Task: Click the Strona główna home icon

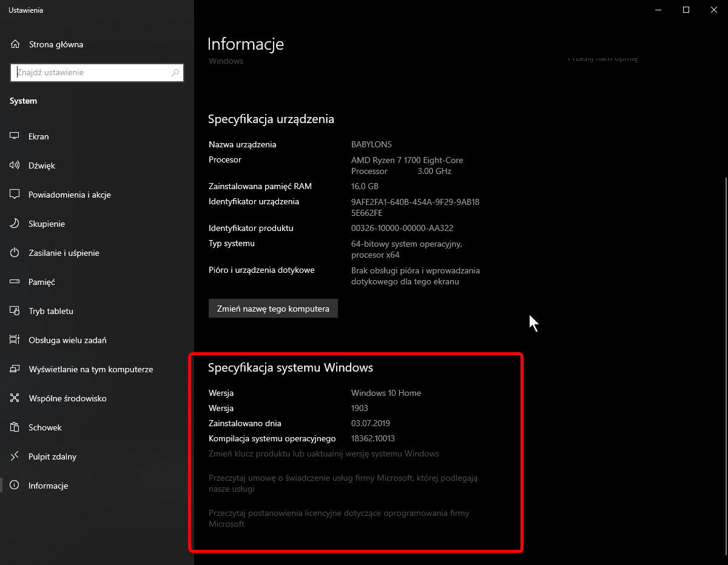Action: [x=15, y=44]
